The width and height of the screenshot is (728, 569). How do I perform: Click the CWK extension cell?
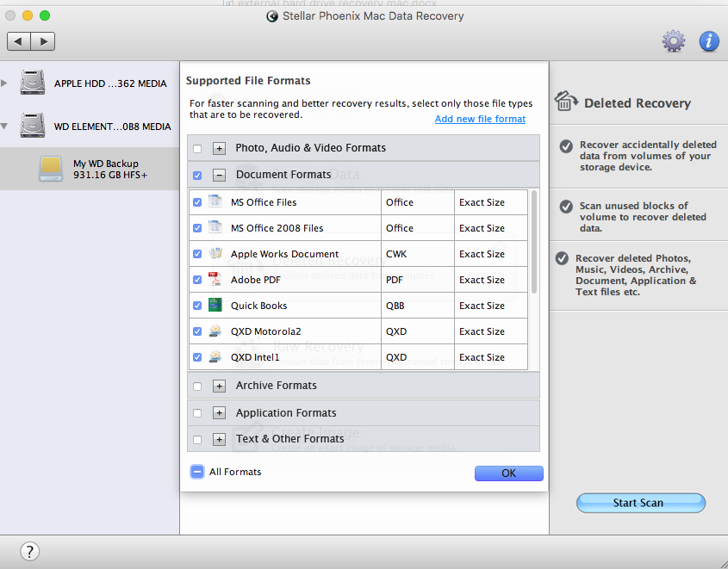point(417,254)
